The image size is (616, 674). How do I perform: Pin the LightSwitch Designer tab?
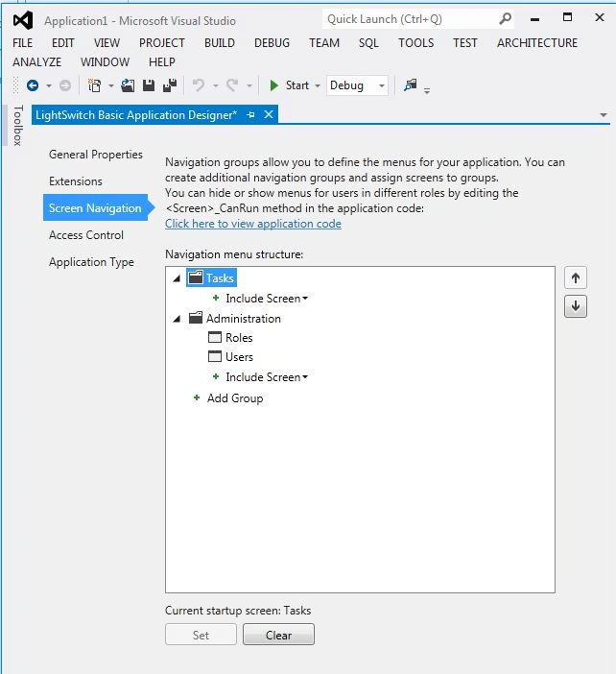(250, 115)
